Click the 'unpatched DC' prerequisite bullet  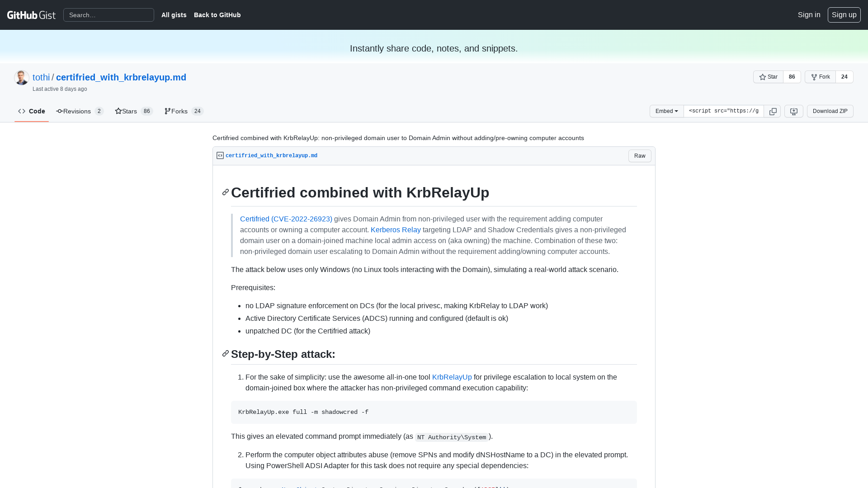click(308, 331)
